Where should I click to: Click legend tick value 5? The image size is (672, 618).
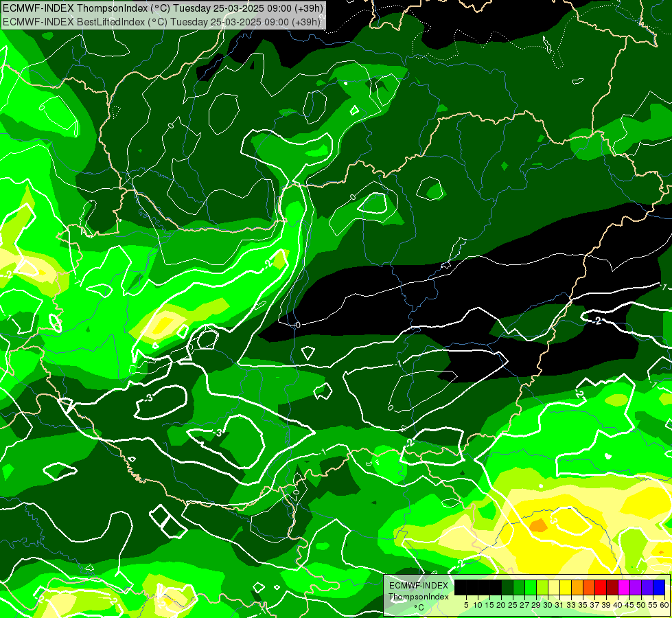(466, 605)
